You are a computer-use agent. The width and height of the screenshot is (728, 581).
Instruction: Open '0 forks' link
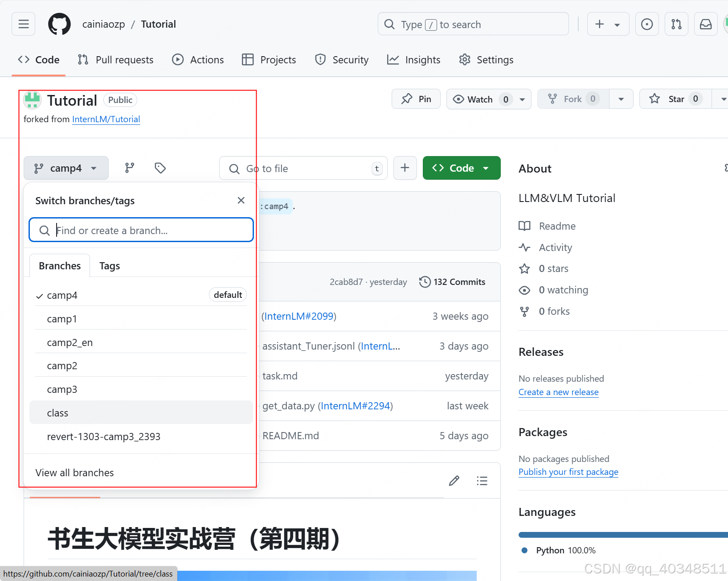click(544, 311)
